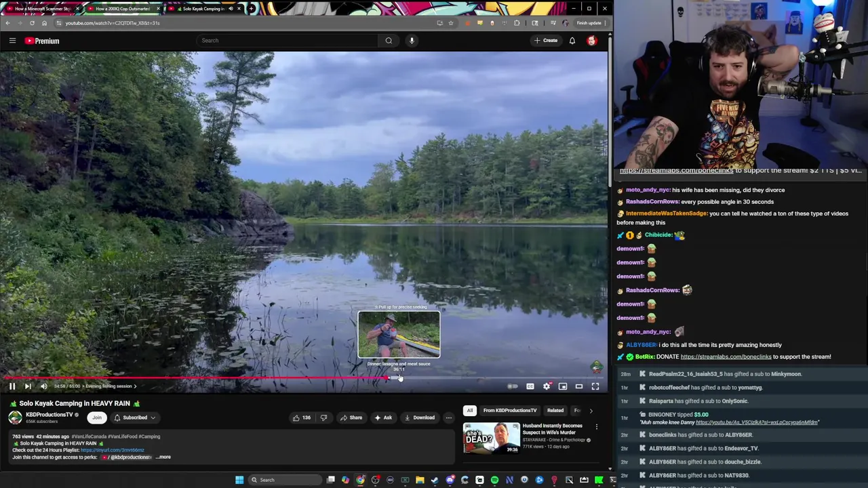This screenshot has width=868, height=488.
Task: Open the KBDProductionsTV channel name link
Action: point(49,415)
